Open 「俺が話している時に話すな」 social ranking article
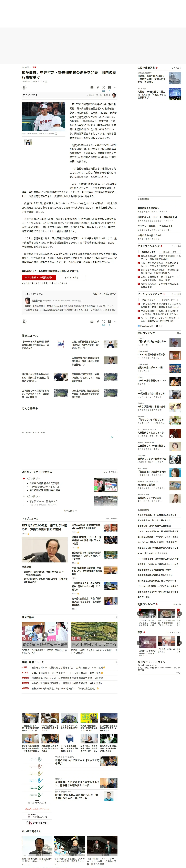186x868 pixels. click(x=161, y=306)
